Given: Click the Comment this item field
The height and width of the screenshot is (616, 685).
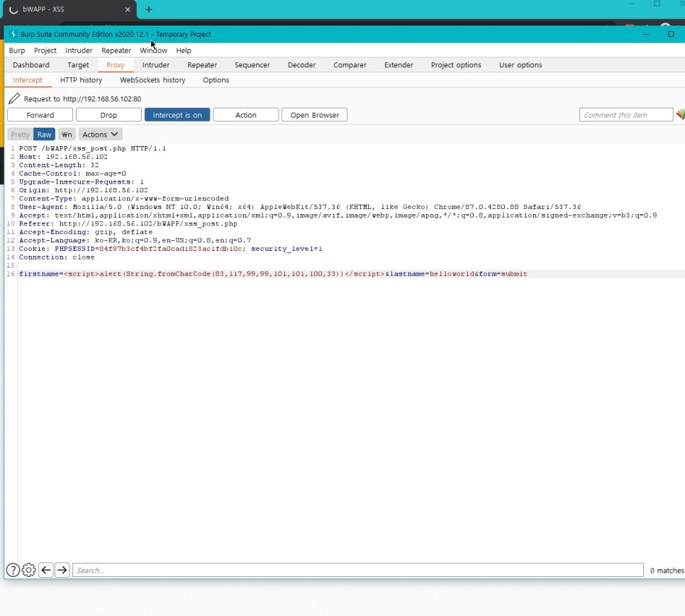Looking at the screenshot, I should (x=626, y=115).
